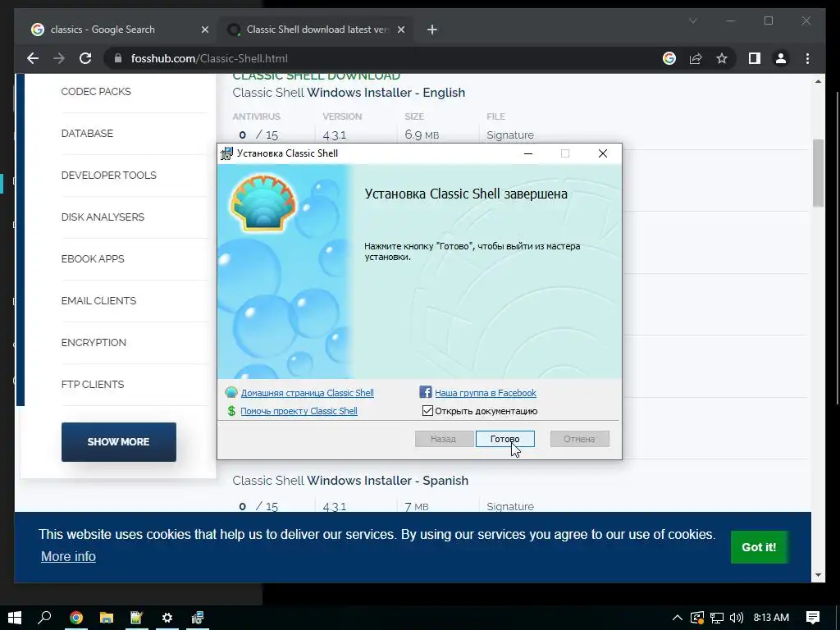840x630 pixels.
Task: Reload the fosshub page
Action: click(x=85, y=58)
